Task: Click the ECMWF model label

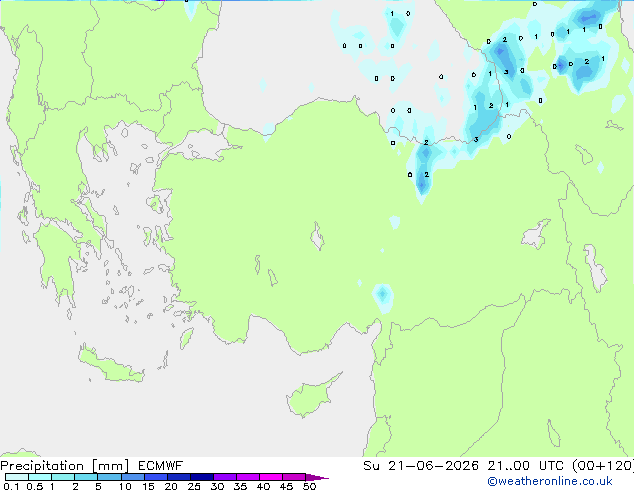Action: click(161, 466)
